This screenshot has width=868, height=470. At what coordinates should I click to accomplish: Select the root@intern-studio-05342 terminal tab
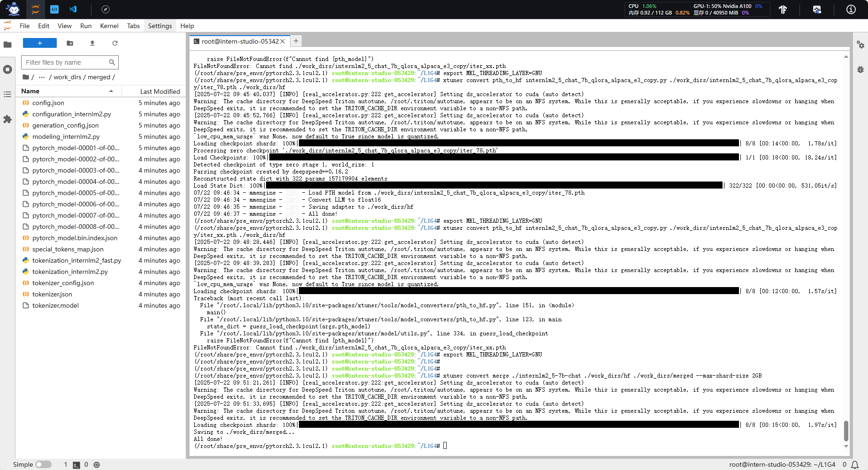tap(239, 41)
